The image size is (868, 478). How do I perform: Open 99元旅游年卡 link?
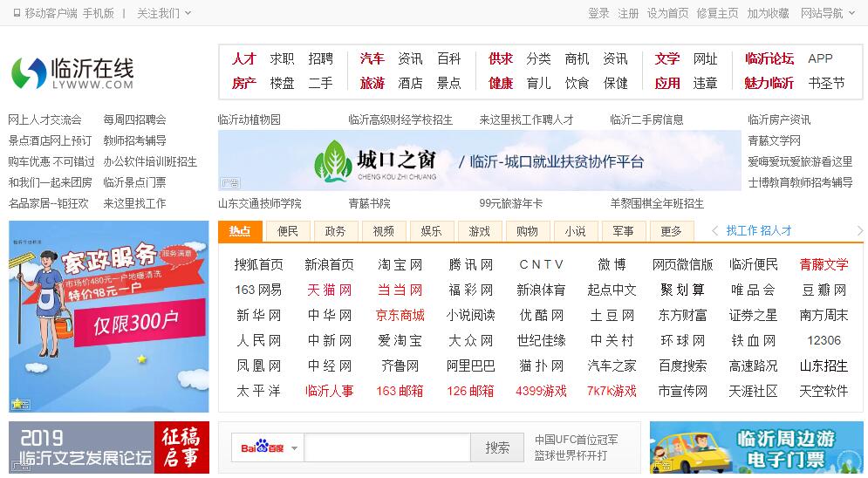tap(511, 203)
